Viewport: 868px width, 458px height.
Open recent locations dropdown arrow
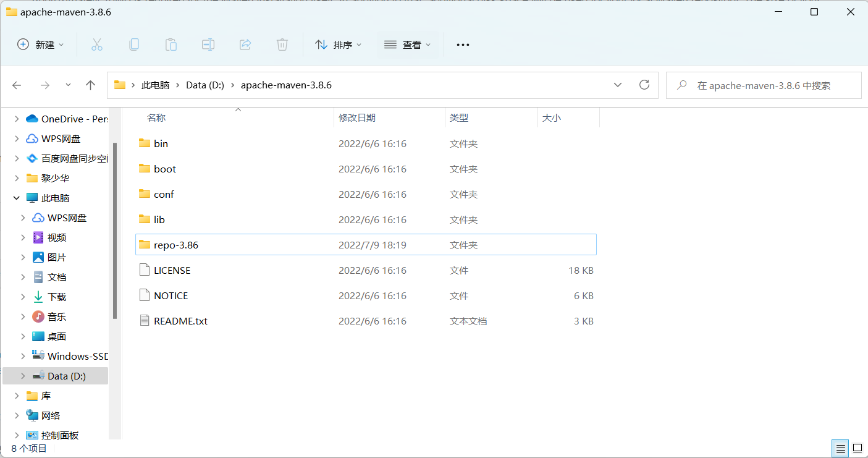68,85
